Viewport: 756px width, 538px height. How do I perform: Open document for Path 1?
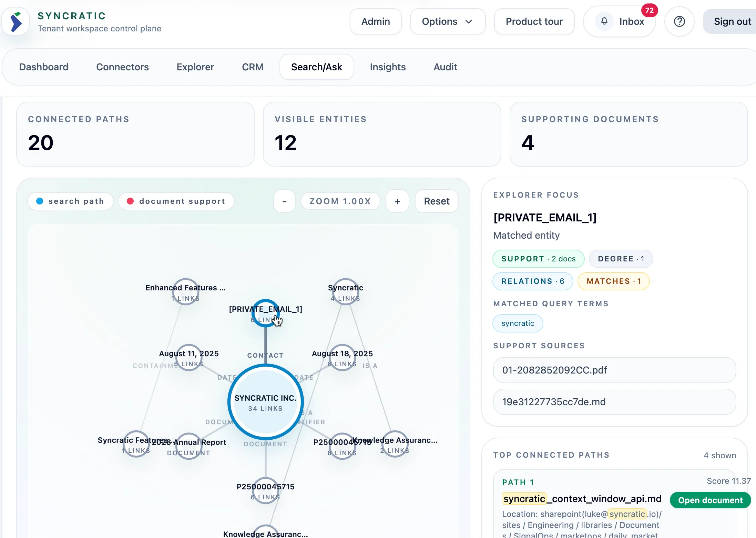tap(710, 500)
